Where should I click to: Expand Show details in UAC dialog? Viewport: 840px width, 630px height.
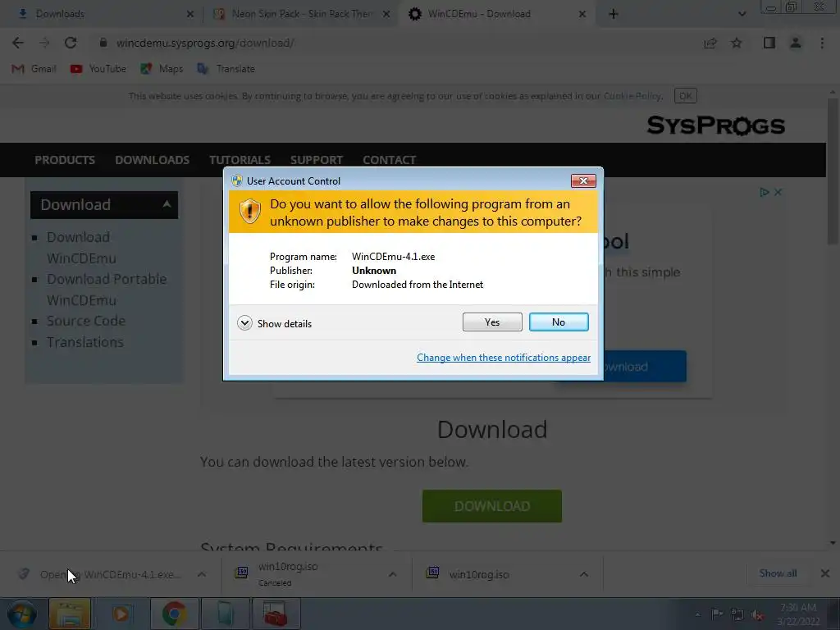274,323
